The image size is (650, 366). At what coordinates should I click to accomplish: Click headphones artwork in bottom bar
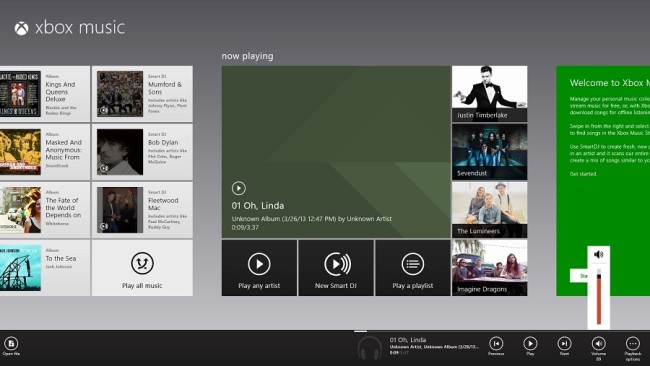click(x=369, y=348)
